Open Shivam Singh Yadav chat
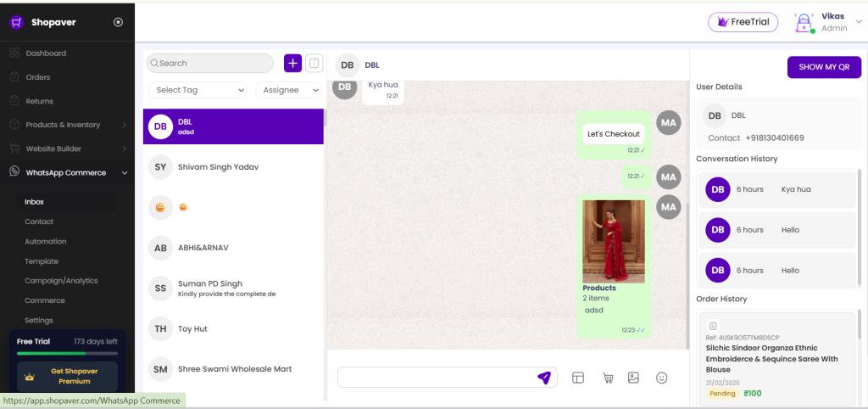868x409 pixels. pos(233,167)
